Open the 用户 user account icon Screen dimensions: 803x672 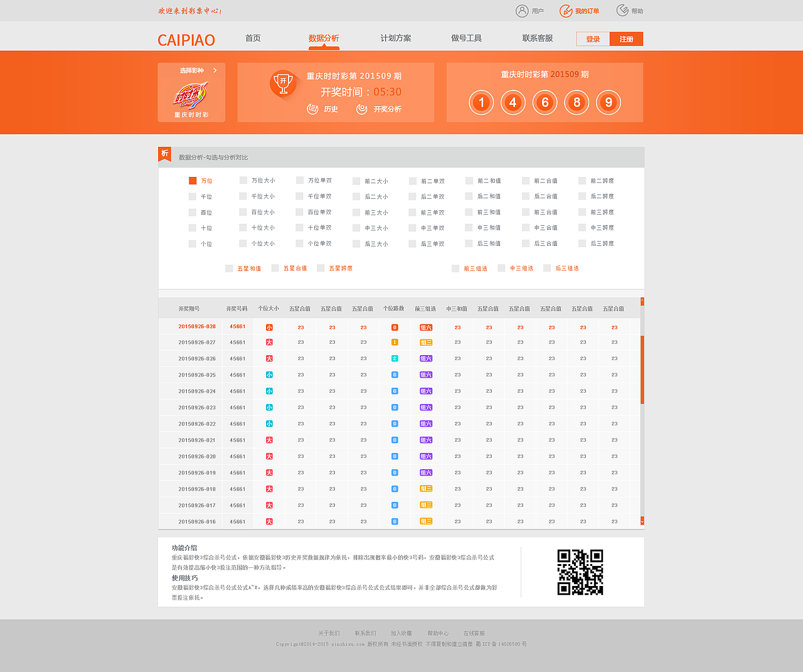tap(522, 11)
